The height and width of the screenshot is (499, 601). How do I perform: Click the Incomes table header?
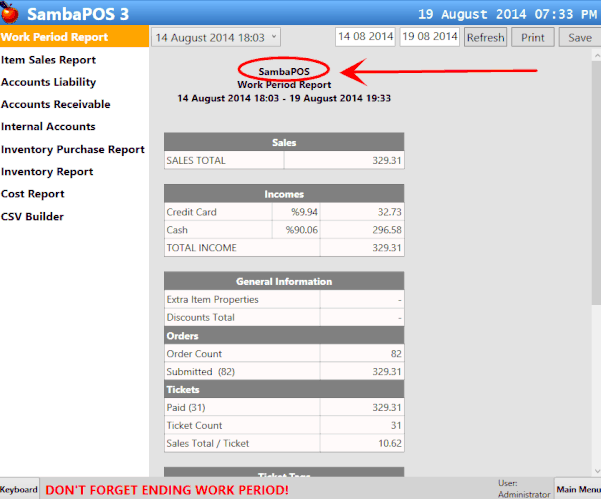tap(284, 194)
